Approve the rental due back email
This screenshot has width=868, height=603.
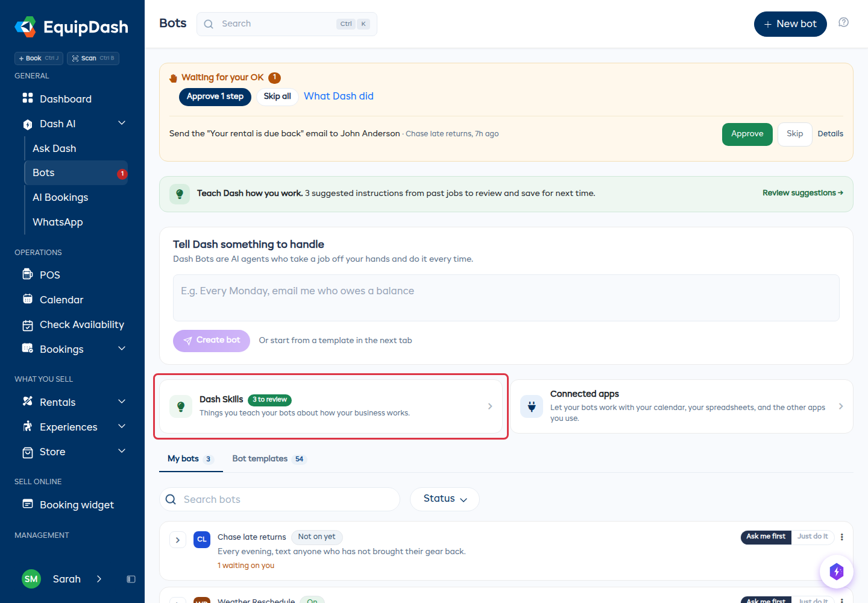pyautogui.click(x=747, y=134)
